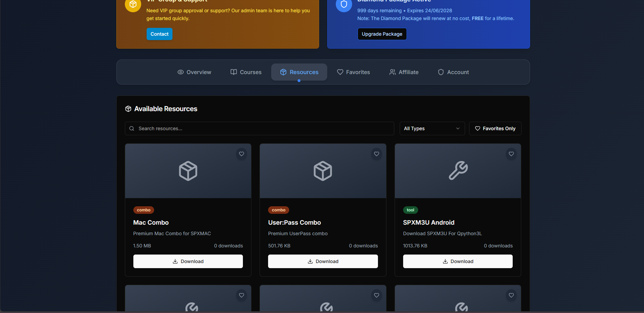Focus the Search resources input field
Screen dimensions: 644x313
[262, 128]
